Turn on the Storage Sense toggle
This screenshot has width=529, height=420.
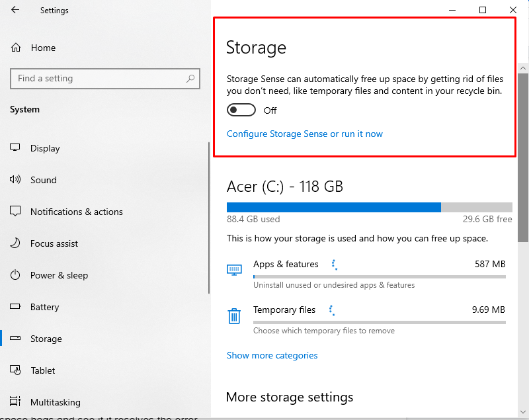[241, 110]
